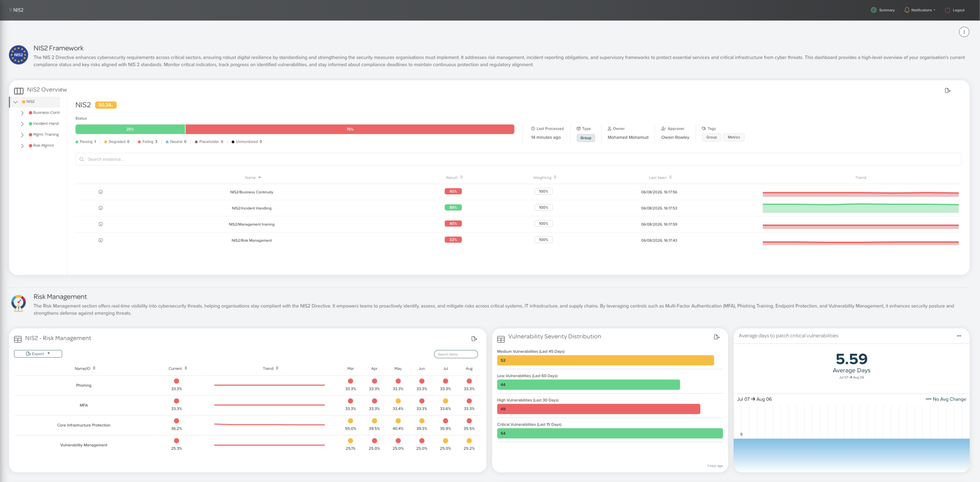Click the Metrics tag
This screenshot has height=482, width=980.
(733, 137)
